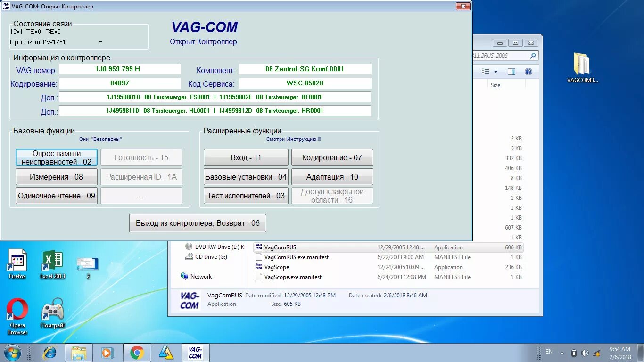Toggle the Explorer preview pane icon
The width and height of the screenshot is (644, 362).
coord(512,72)
